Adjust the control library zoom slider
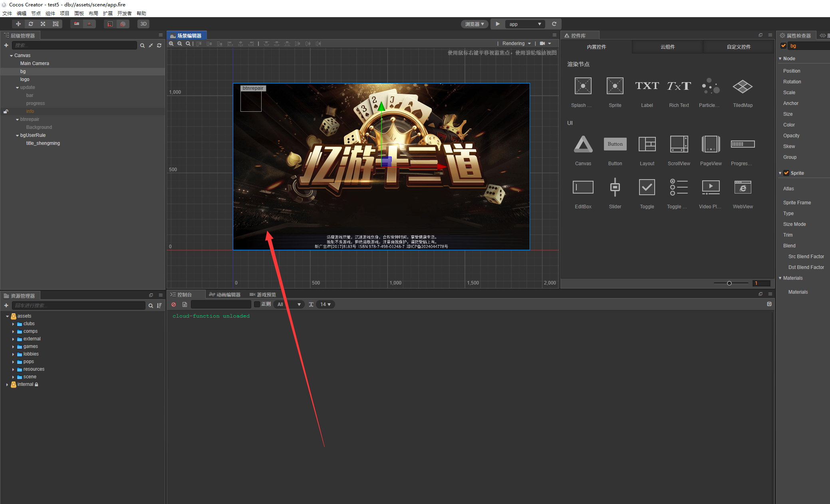This screenshot has height=504, width=830. [729, 283]
